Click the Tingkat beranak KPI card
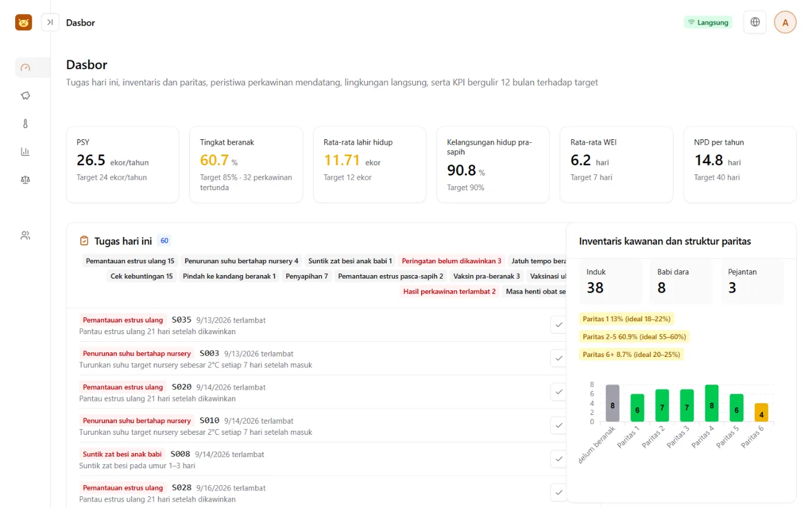This screenshot has height=508, width=812. pos(246,164)
